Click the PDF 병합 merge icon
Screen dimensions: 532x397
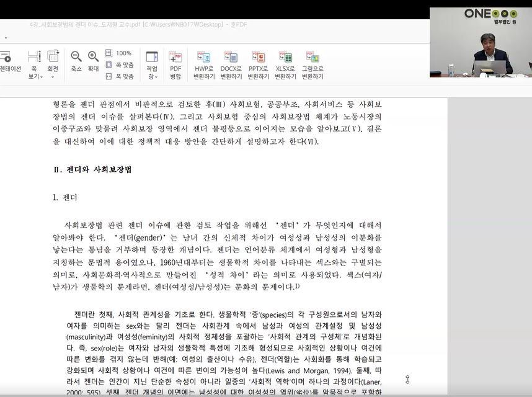tap(175, 65)
